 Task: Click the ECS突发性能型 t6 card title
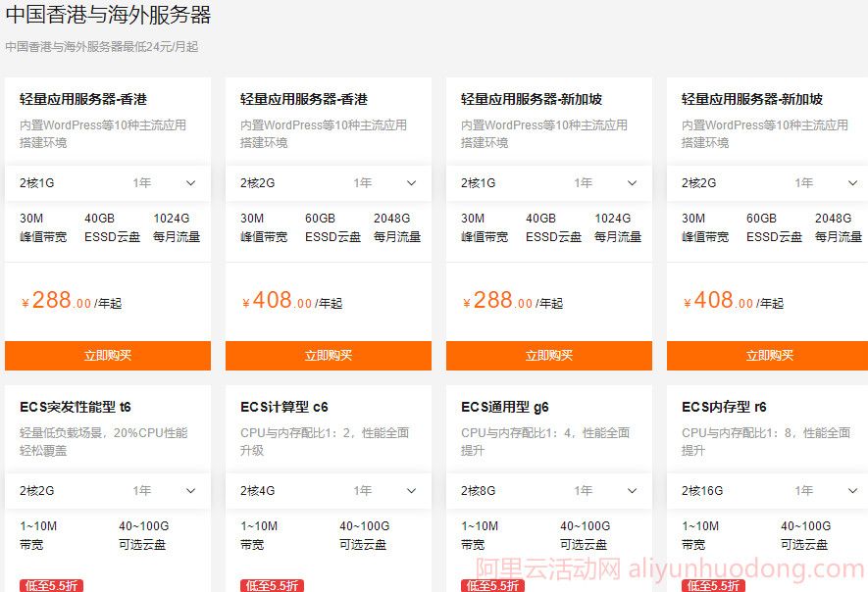[x=76, y=407]
